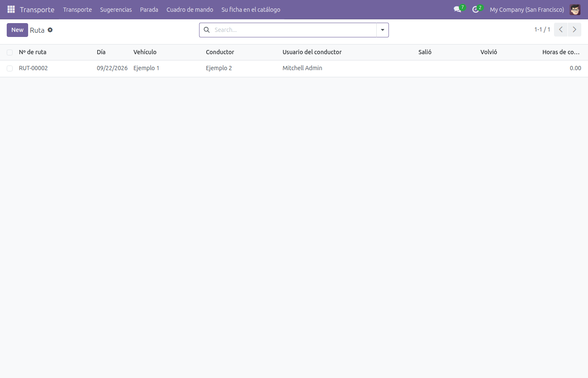Viewport: 588px width, 378px height.
Task: Expand the search filter options dropdown
Action: [383, 30]
